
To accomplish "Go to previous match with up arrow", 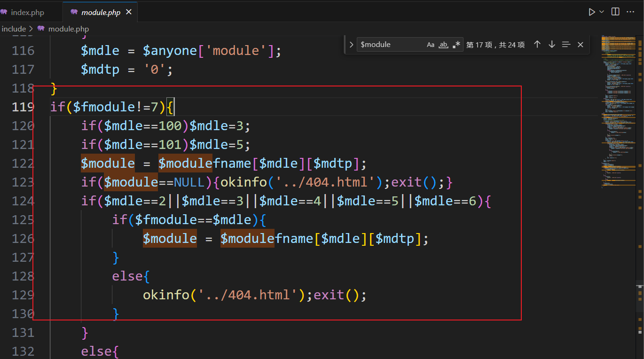I will (x=537, y=44).
